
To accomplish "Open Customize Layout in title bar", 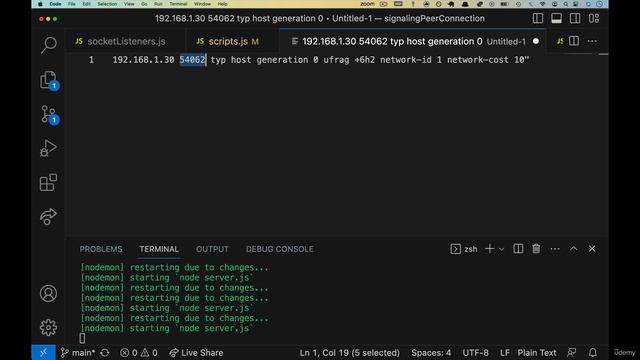I will tap(594, 18).
